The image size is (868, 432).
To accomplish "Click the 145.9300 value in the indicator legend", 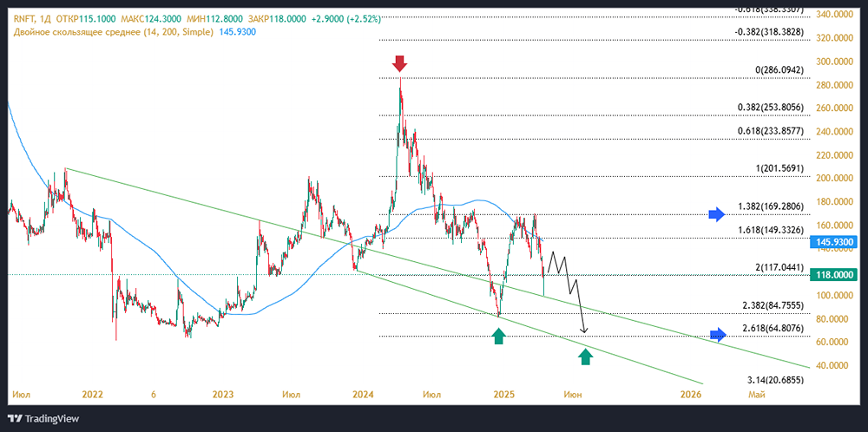I will (x=237, y=32).
